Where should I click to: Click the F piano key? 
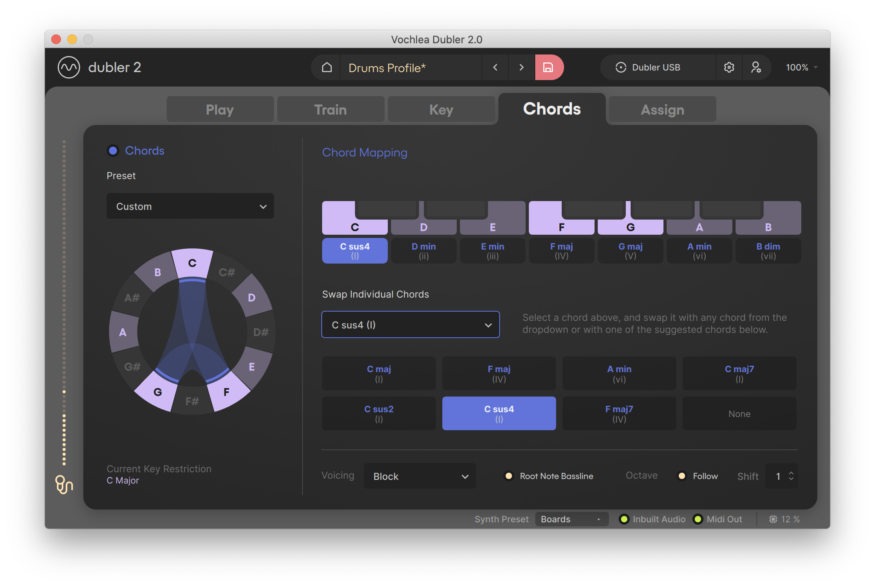[x=561, y=227]
